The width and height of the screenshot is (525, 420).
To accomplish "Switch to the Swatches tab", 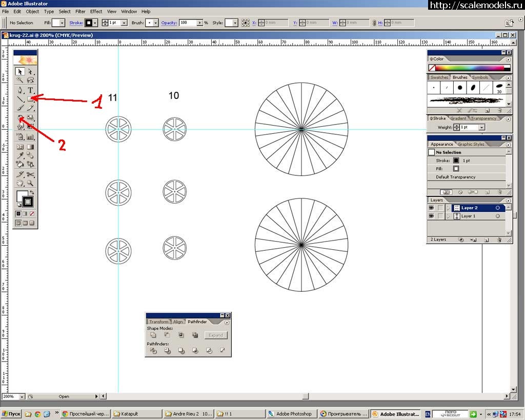I will point(439,77).
